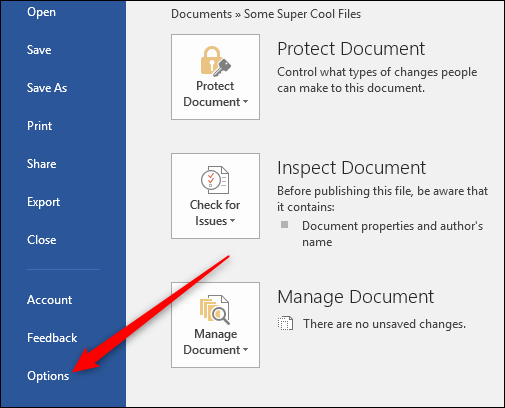Open the Options menu item
Screen dimensions: 505x408
[48, 376]
